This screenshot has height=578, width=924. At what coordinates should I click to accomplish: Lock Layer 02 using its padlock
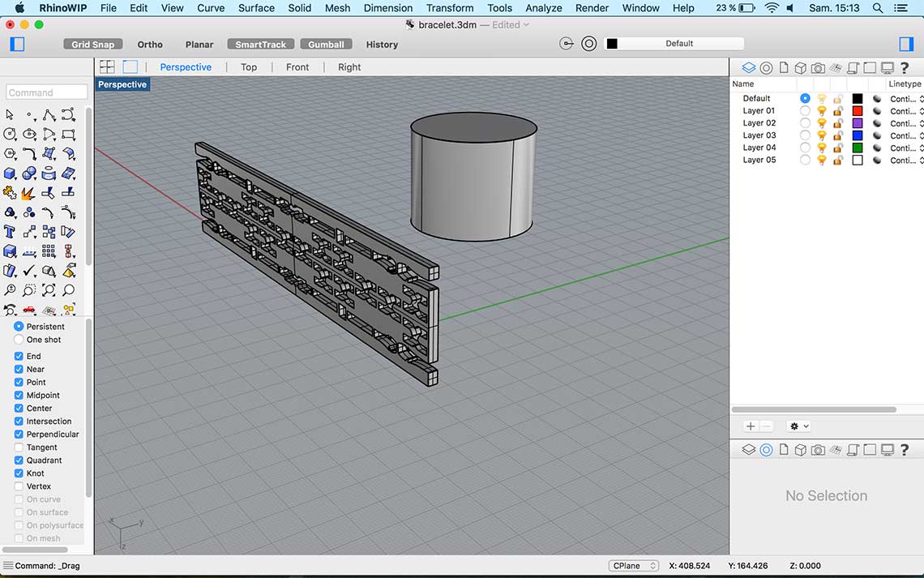(x=837, y=123)
